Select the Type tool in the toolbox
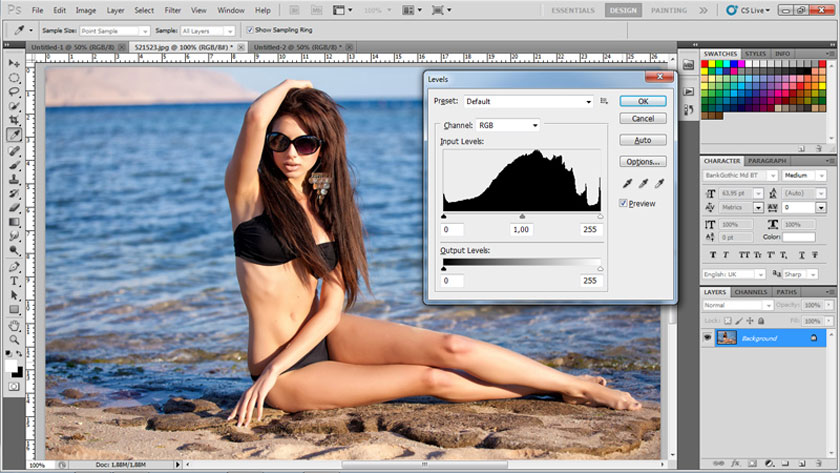840x473 pixels. (x=14, y=282)
